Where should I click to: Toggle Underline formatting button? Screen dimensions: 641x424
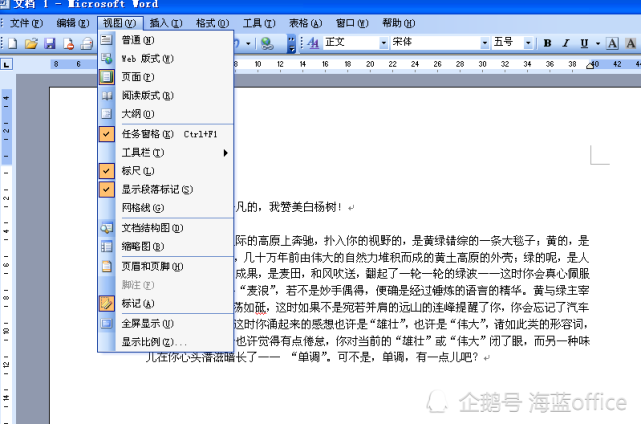coord(584,43)
